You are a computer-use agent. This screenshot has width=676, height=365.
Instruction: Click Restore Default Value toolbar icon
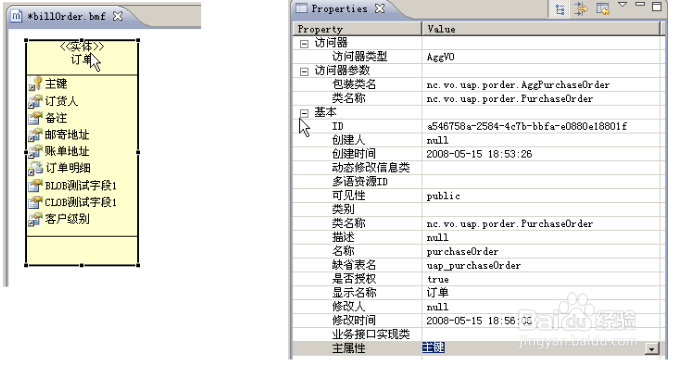(603, 9)
